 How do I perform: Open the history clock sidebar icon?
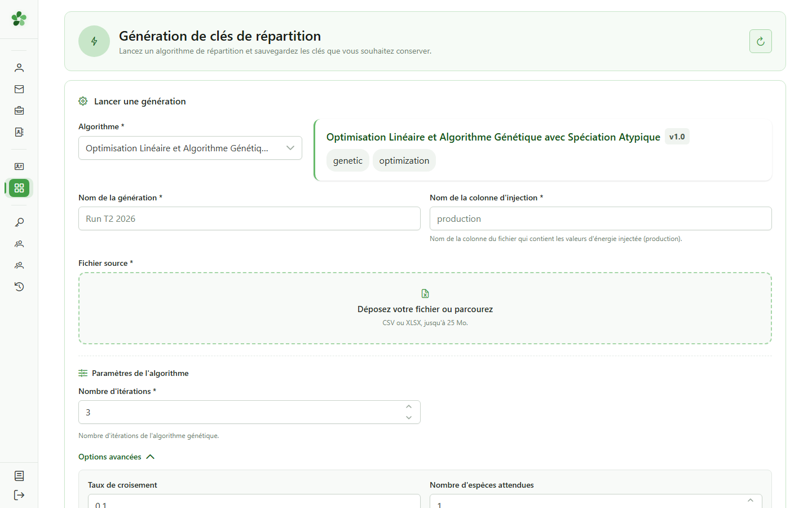click(19, 287)
